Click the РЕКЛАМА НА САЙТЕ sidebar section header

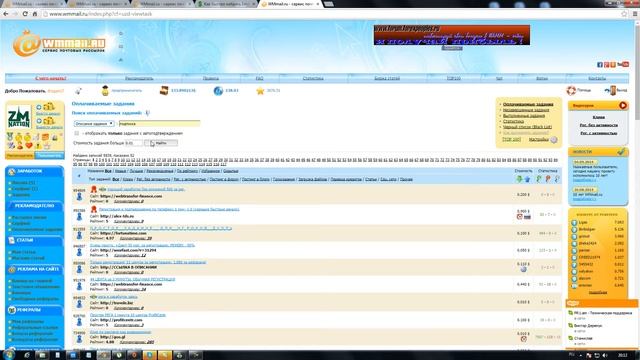35,269
